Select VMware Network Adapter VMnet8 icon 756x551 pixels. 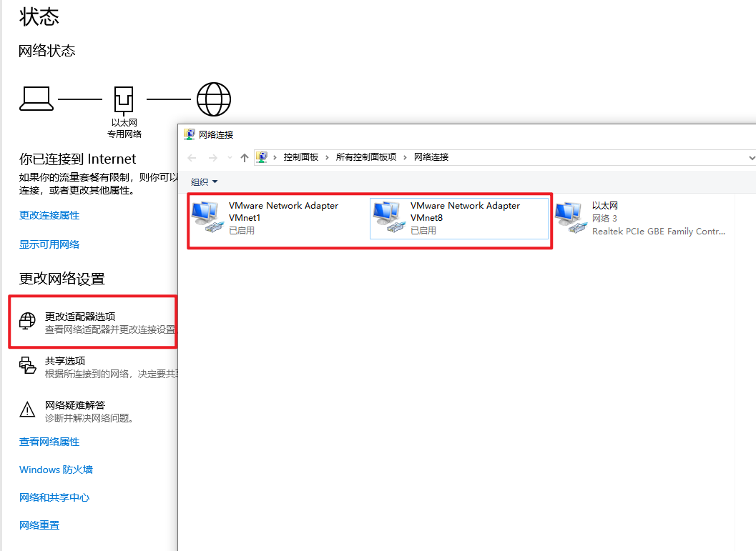click(390, 218)
